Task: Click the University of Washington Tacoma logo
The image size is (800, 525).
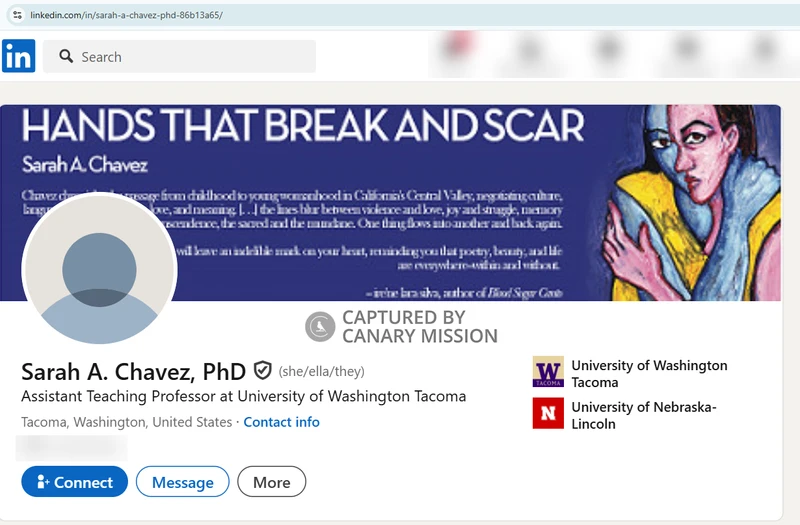Action: 548,372
